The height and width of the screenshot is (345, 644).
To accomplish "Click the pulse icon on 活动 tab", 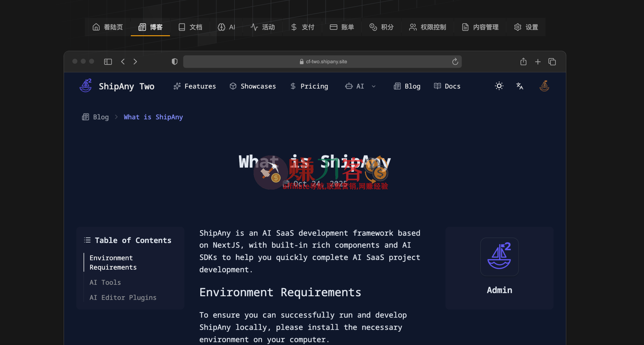I will click(x=254, y=27).
